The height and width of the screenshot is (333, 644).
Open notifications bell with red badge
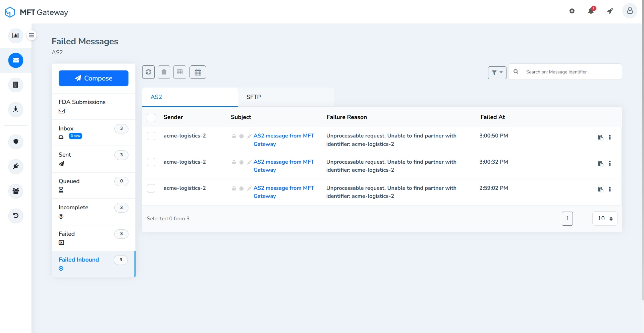point(591,11)
